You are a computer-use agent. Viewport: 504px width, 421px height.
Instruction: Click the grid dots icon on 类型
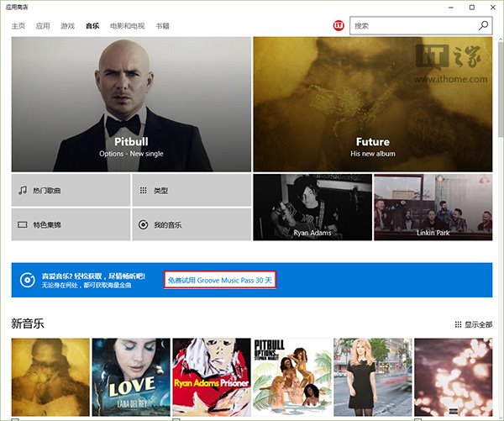(144, 191)
